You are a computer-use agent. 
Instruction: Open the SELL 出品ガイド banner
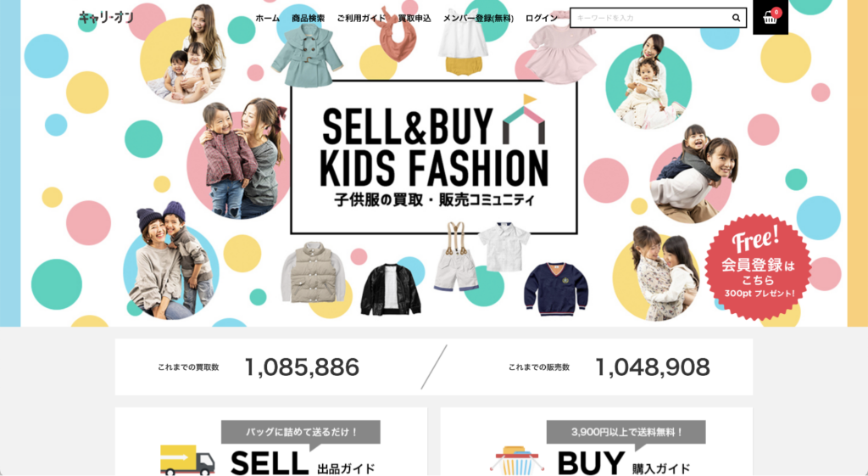pos(271,442)
